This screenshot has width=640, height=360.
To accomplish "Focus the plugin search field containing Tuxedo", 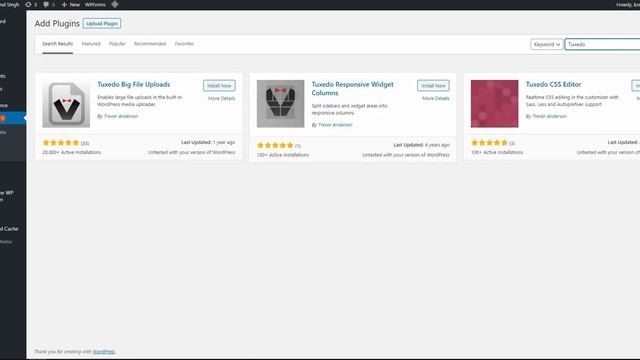I will pos(602,44).
